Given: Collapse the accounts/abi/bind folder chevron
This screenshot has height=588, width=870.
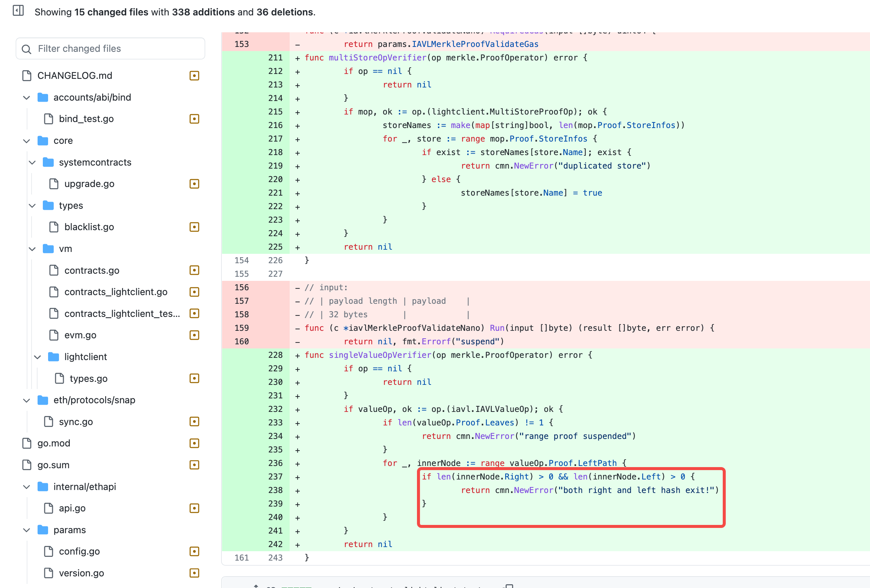Looking at the screenshot, I should [x=26, y=98].
